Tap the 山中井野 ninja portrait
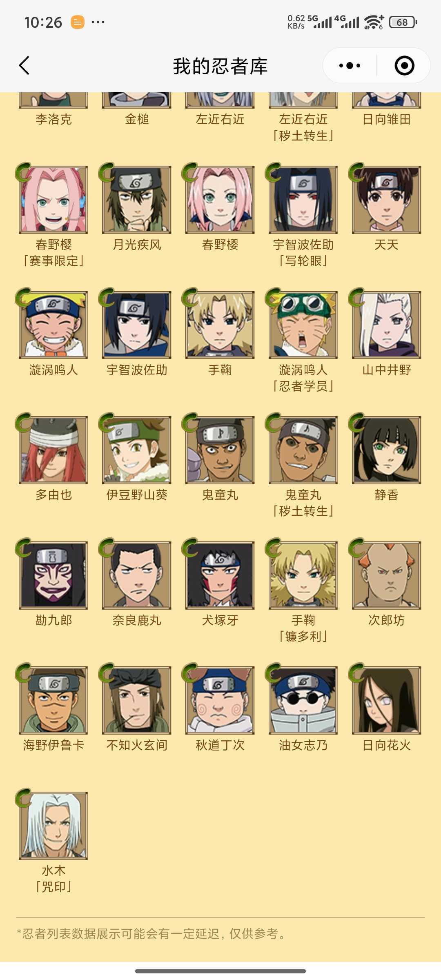The image size is (441, 980). coord(387,325)
